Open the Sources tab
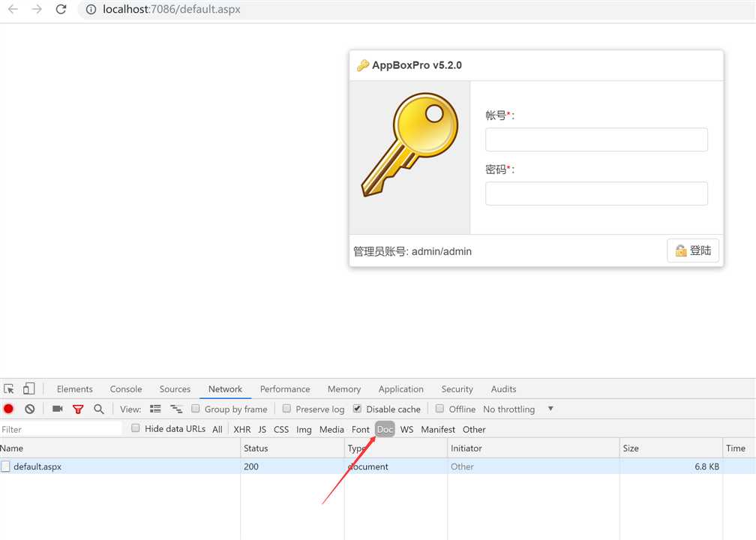Image resolution: width=756 pixels, height=540 pixels. point(175,389)
